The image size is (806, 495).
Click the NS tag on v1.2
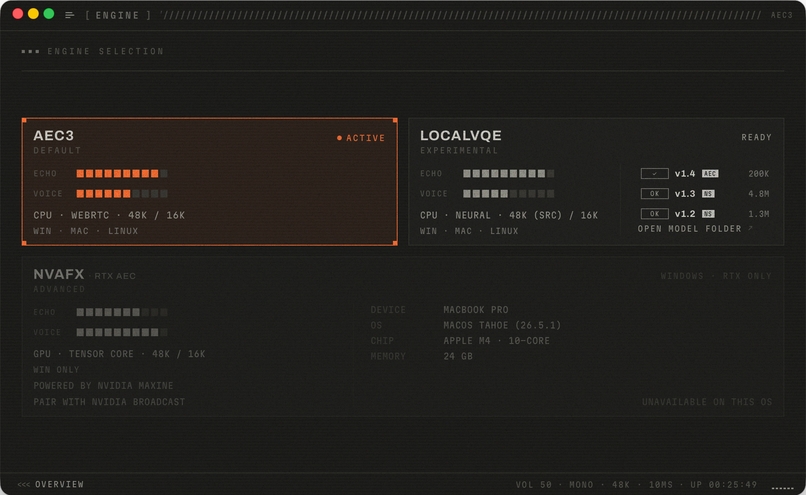(x=708, y=214)
